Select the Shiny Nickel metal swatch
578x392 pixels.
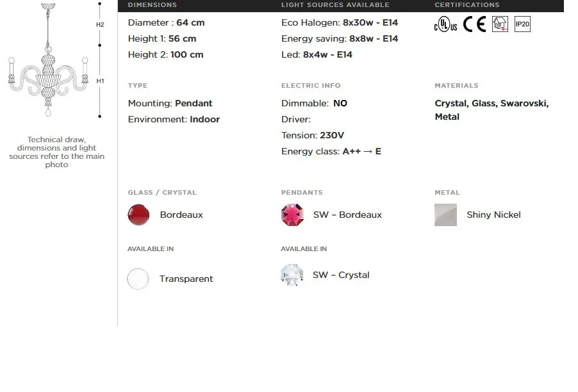tap(445, 215)
